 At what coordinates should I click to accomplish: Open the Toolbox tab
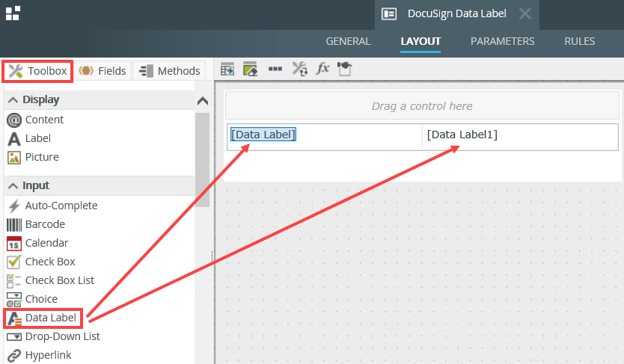point(38,71)
